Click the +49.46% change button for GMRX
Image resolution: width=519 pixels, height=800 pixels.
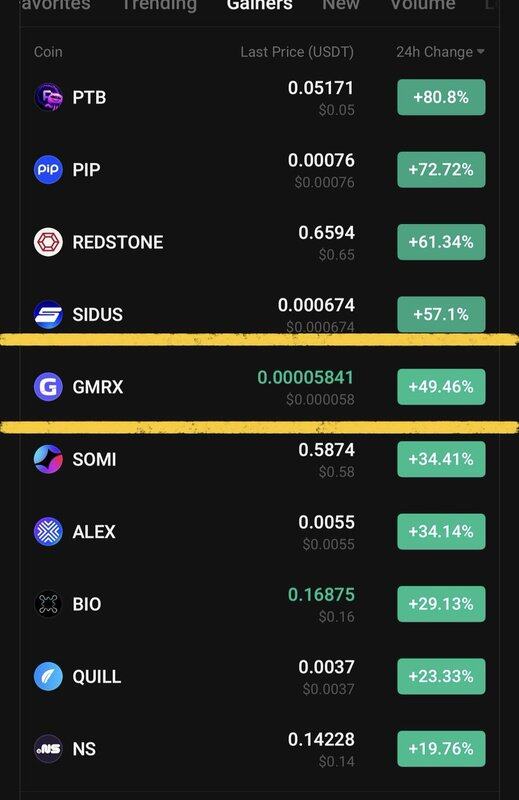click(x=441, y=387)
